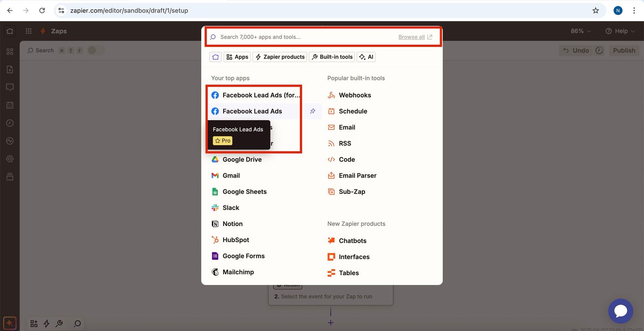The height and width of the screenshot is (331, 644).
Task: Reload the browser page
Action: (42, 10)
